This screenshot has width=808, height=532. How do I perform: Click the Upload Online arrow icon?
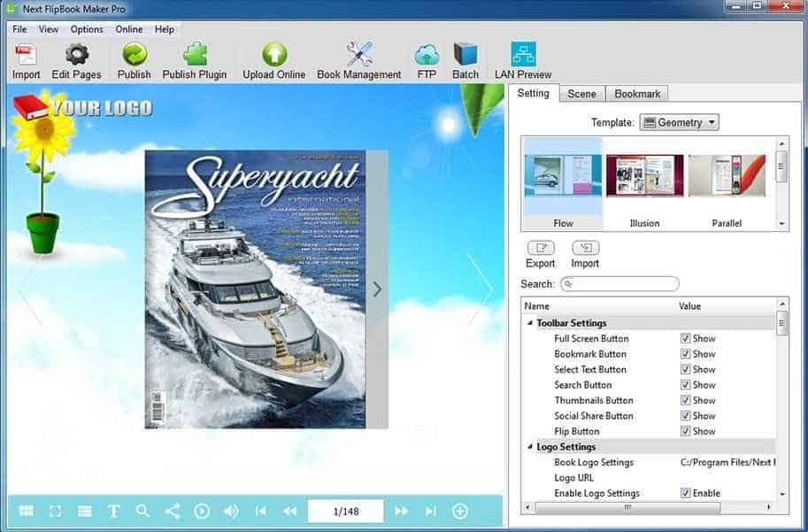pyautogui.click(x=274, y=54)
